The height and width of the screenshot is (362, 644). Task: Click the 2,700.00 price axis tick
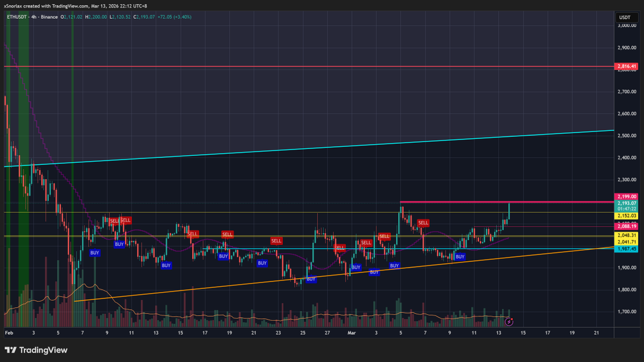click(626, 92)
